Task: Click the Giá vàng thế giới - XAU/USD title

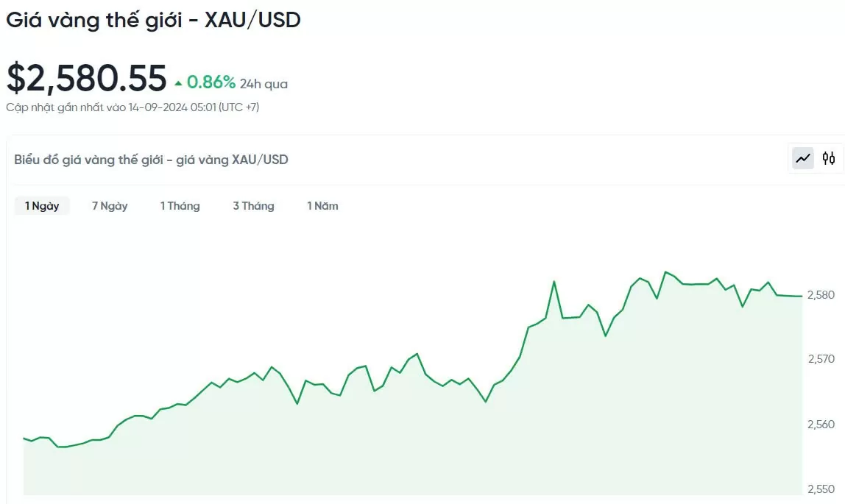Action: (x=154, y=21)
